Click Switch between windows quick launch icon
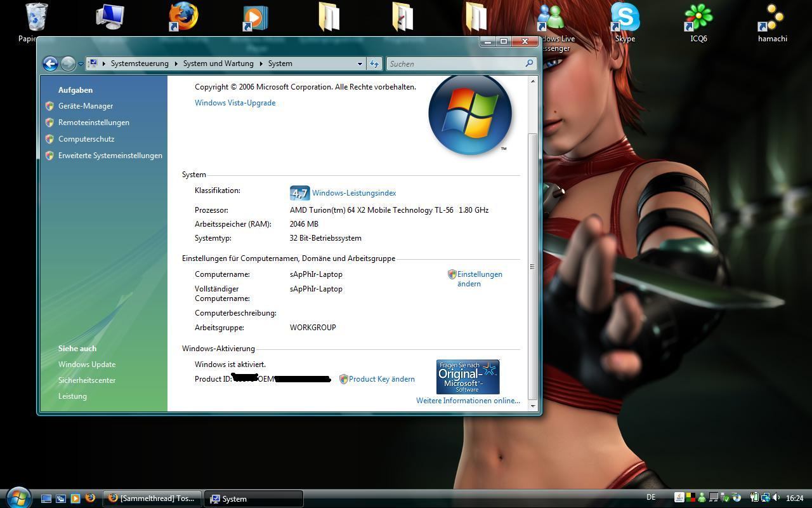The height and width of the screenshot is (508, 812). 61,498
